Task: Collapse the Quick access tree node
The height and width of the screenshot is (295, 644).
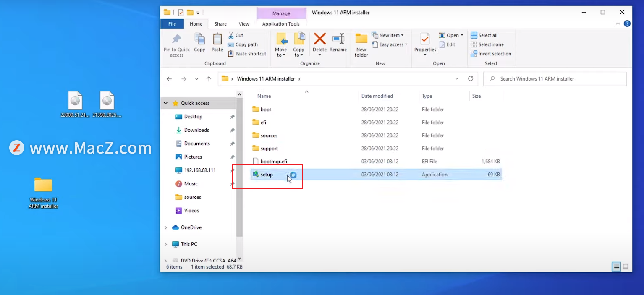Action: [166, 103]
